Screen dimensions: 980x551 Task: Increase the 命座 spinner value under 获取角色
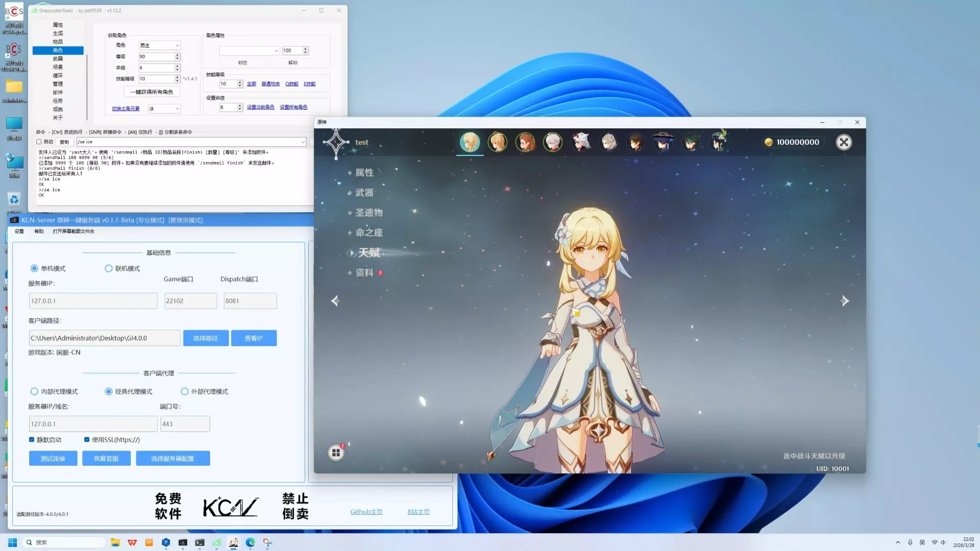tap(177, 66)
